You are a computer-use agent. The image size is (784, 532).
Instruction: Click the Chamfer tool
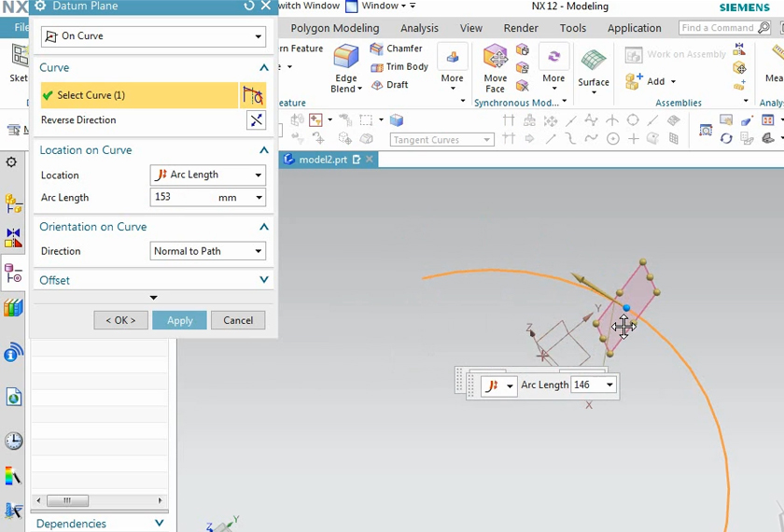(x=397, y=49)
